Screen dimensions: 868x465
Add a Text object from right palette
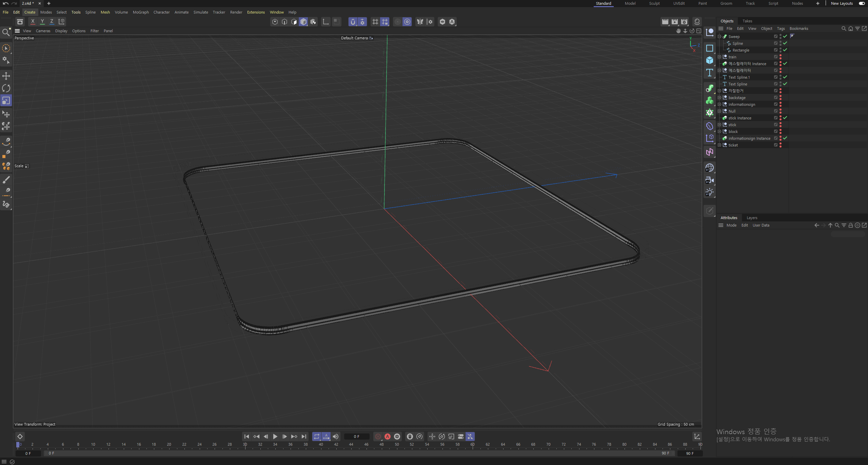click(x=710, y=73)
